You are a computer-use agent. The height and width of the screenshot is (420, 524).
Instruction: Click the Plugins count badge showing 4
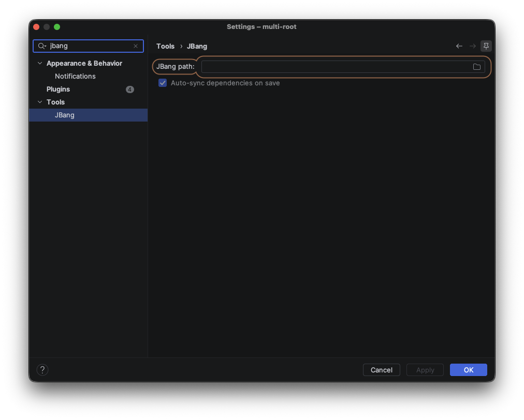tap(129, 89)
